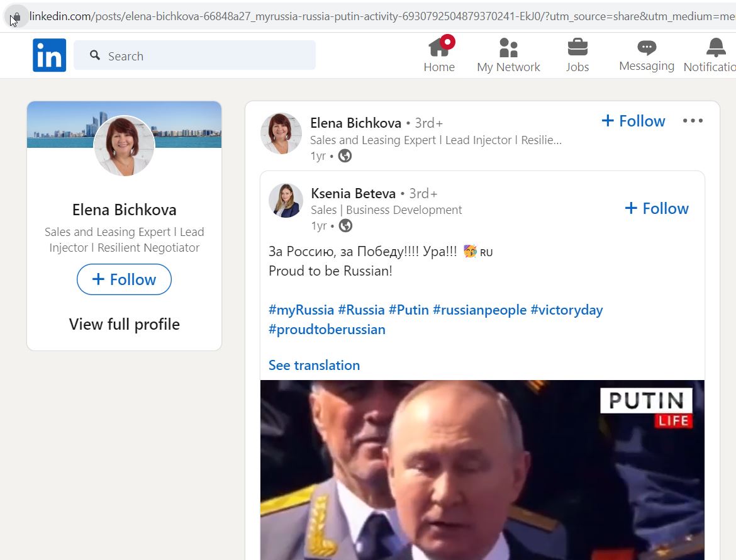Image resolution: width=736 pixels, height=560 pixels.
Task: Follow Ksenia Beteva
Action: click(657, 208)
